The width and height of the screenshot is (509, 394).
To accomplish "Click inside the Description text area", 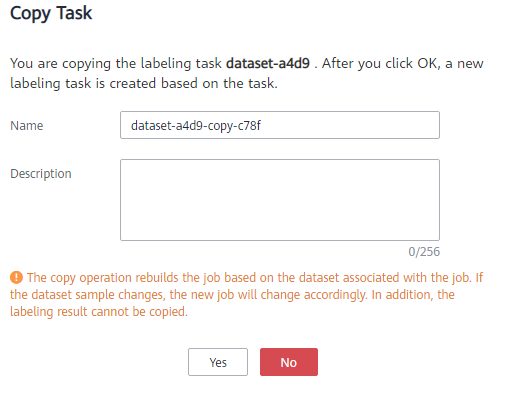I will pos(280,200).
